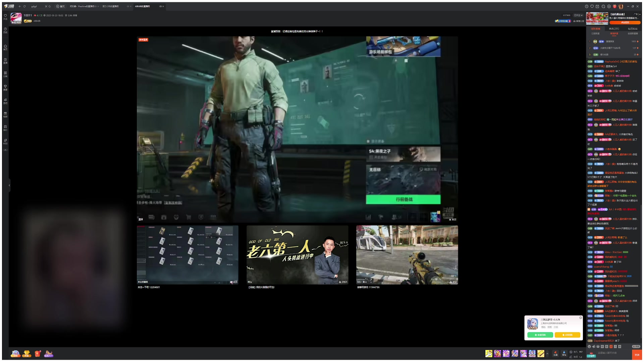Screen dimensions: 644x362
Task: Select the 贵宾(285) tab
Action: point(614,29)
